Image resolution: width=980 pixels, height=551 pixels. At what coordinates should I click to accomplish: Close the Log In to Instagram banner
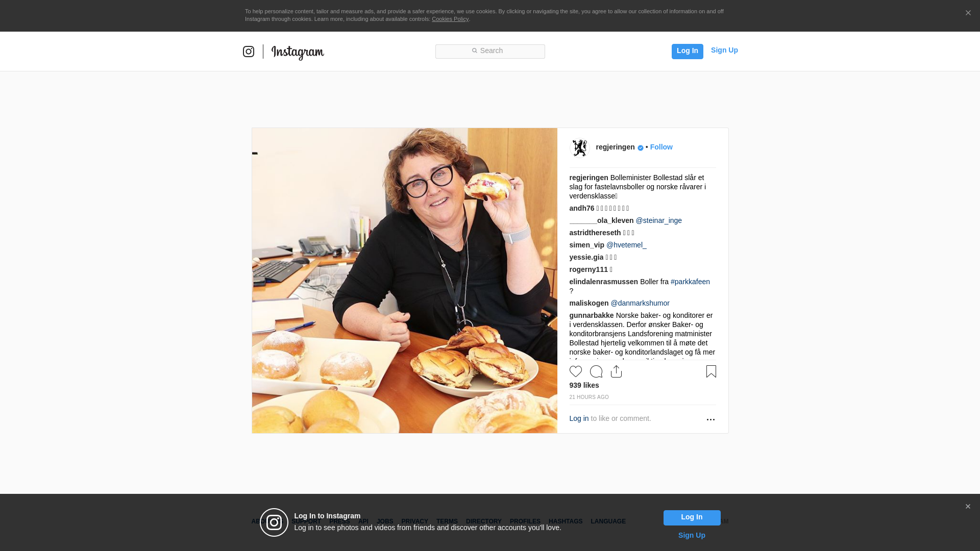click(x=968, y=507)
